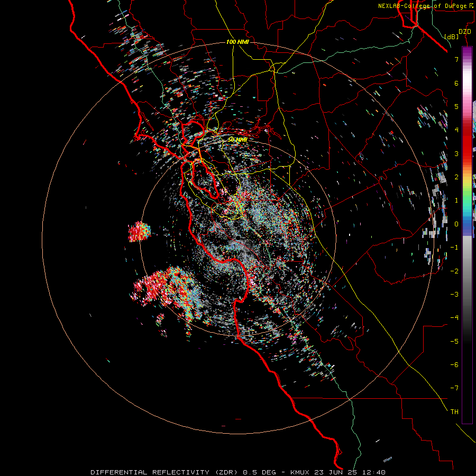The image size is (476, 476).
Task: Click the "4" scale value
Action: point(456,130)
